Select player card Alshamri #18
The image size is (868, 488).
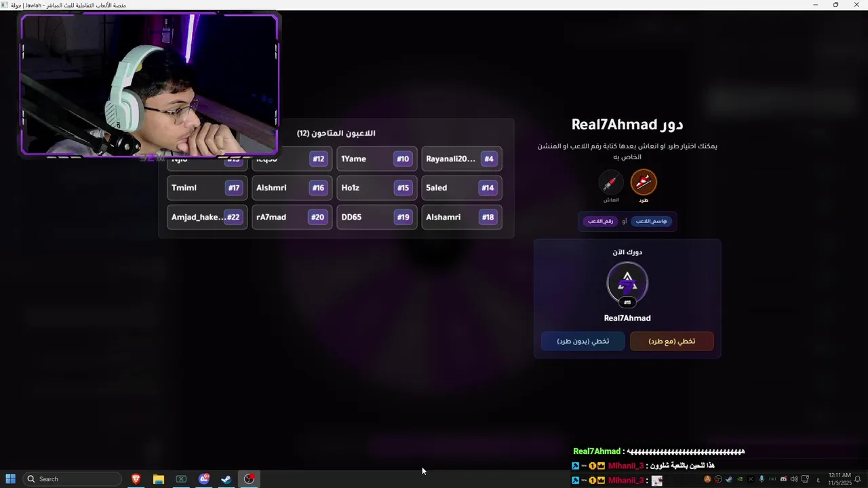tap(462, 217)
